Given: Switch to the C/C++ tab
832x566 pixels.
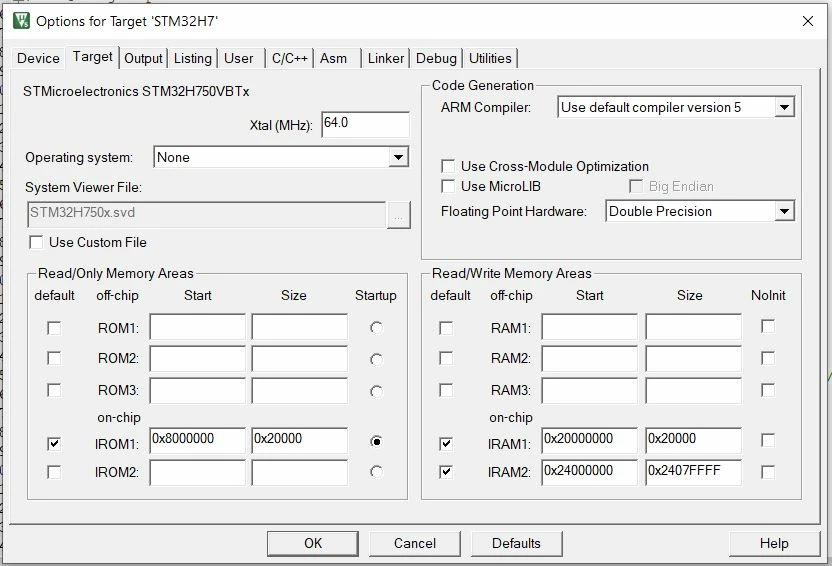Looking at the screenshot, I should [290, 58].
